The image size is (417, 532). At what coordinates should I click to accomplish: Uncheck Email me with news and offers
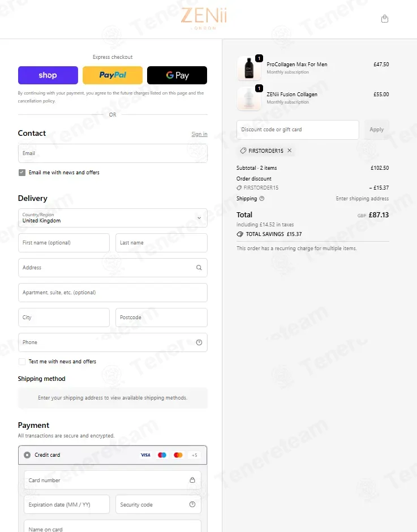[x=22, y=173]
